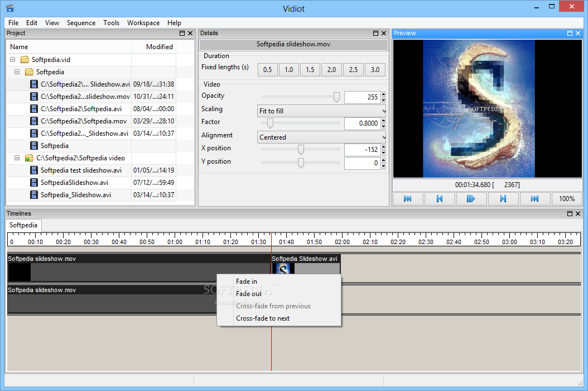This screenshot has width=588, height=391.
Task: Click the Opacity spinner arrows
Action: pos(384,97)
